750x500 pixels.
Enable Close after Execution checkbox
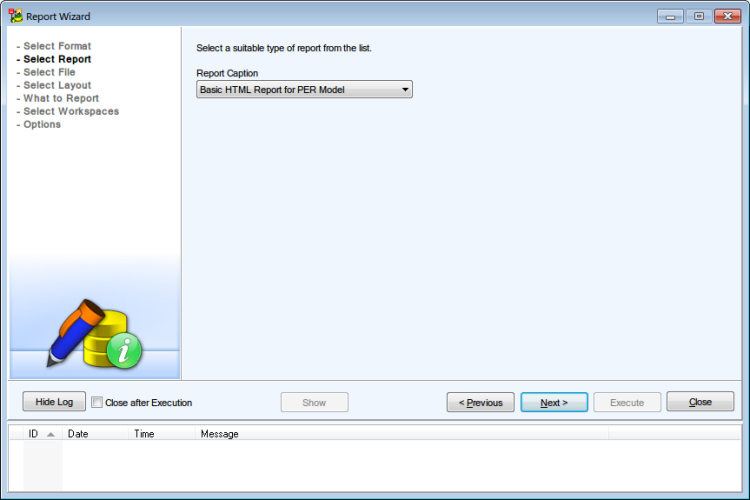coord(97,402)
